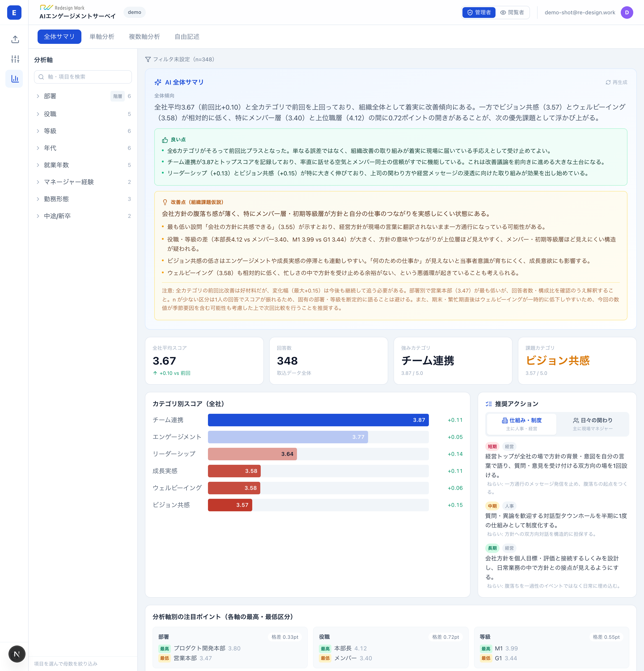Expand the 部署 axis
Viewport: 644px width, 671px height.
[83, 96]
